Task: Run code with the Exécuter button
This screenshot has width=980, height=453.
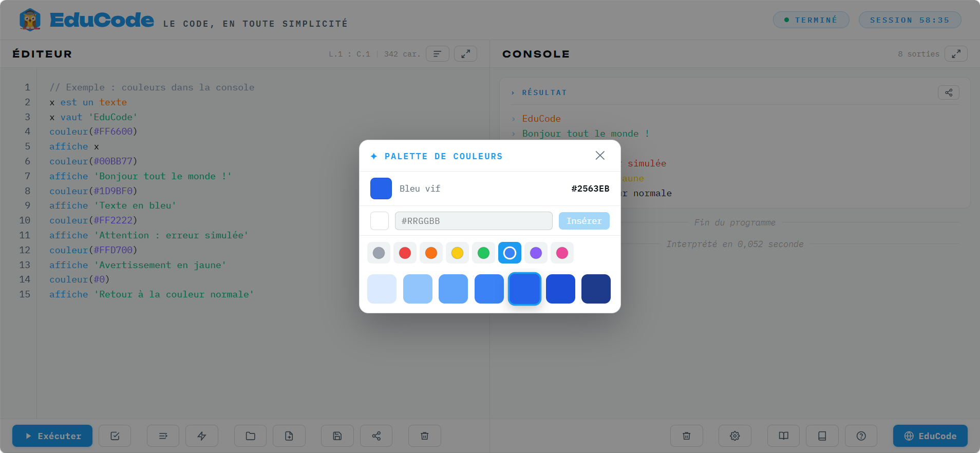Action: (x=52, y=436)
